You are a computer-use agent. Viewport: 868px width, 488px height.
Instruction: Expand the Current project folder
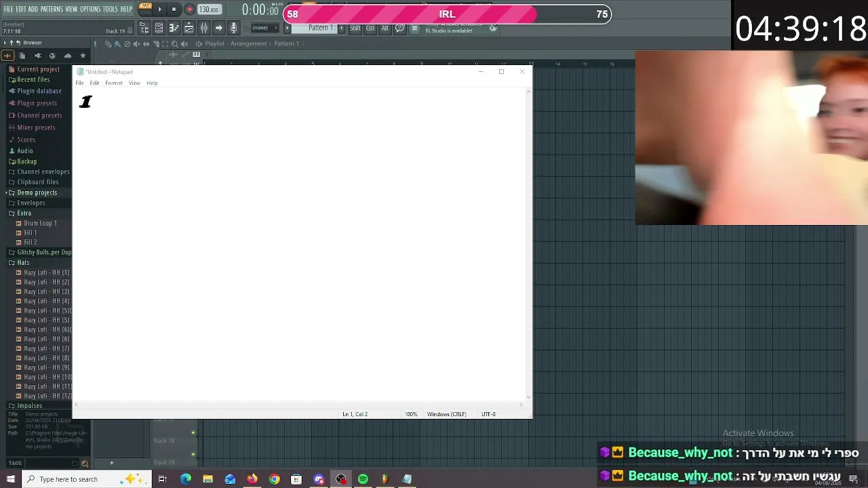click(x=38, y=69)
